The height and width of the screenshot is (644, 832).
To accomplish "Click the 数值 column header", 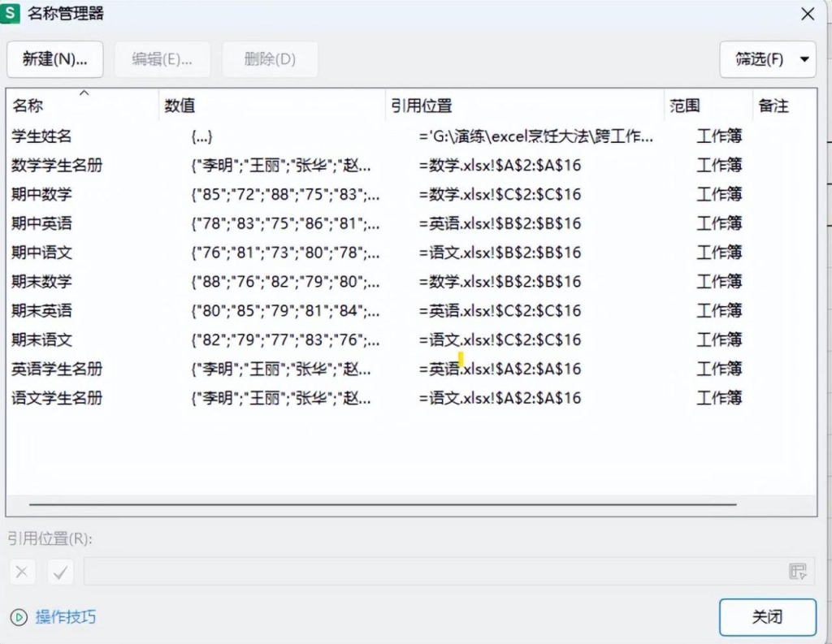I will (180, 106).
